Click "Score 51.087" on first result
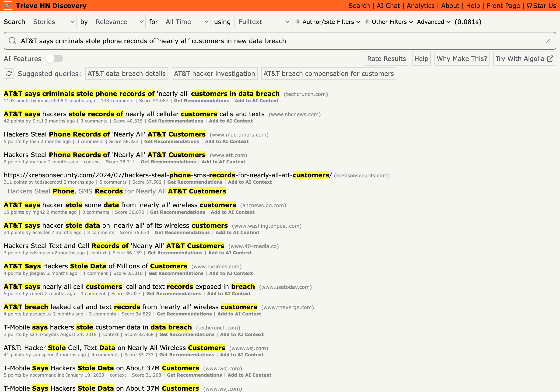Screen dimensions: 560x392 click(153, 101)
